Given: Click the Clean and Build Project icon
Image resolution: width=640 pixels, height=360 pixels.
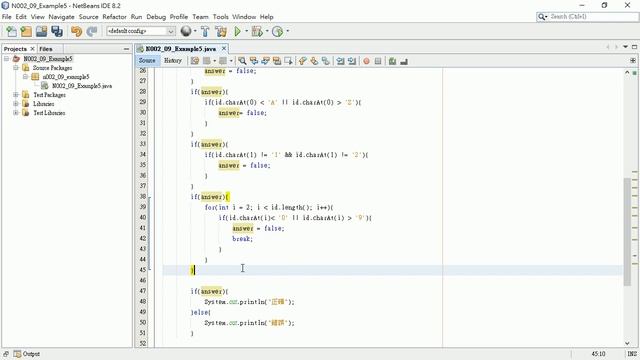Looking at the screenshot, I should 221,31.
